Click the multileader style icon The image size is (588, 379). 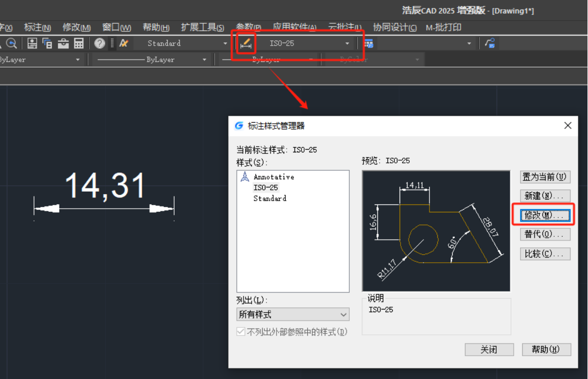pos(490,43)
